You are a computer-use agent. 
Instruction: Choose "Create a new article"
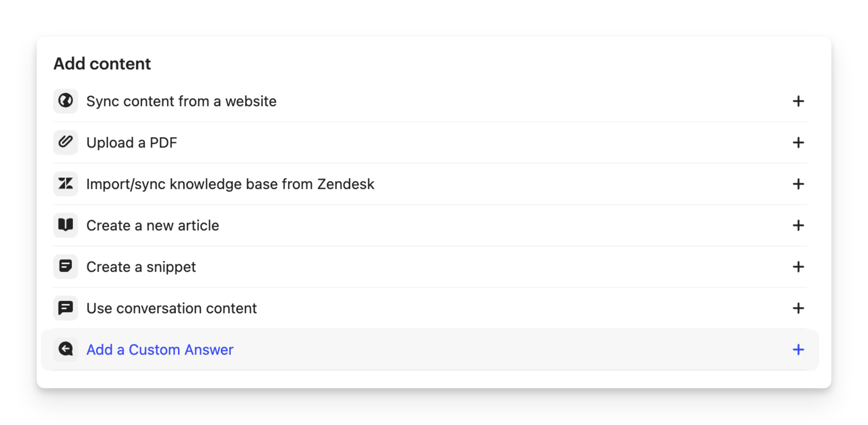tap(153, 225)
